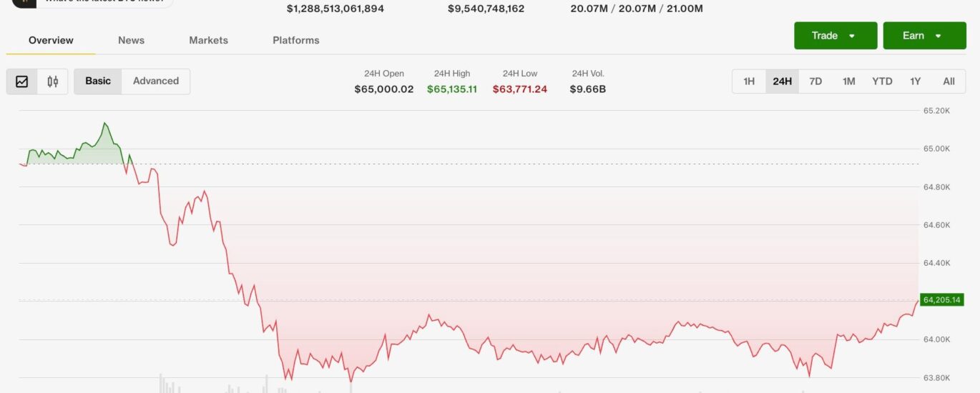Click the 64.00K axis label
The image size is (980, 393).
click(x=936, y=339)
